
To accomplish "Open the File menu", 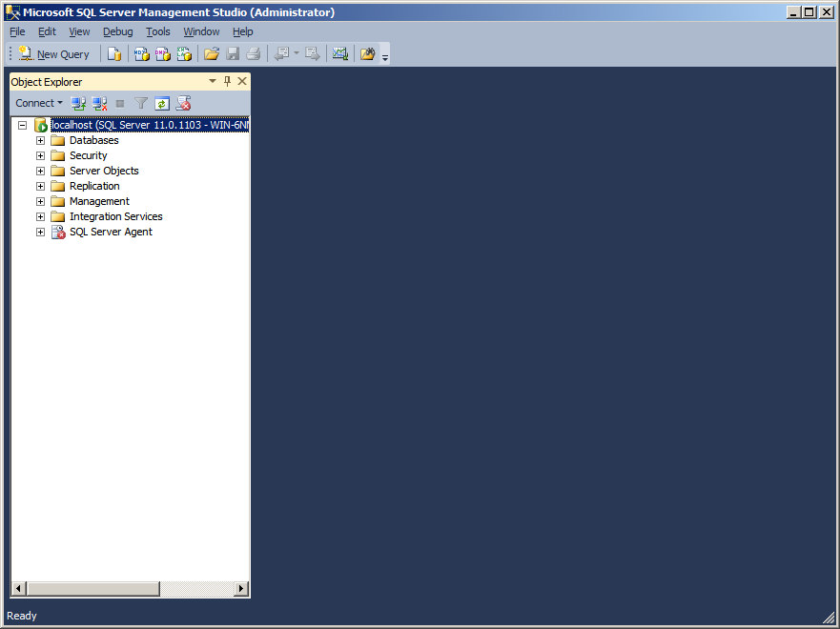I will coord(17,31).
